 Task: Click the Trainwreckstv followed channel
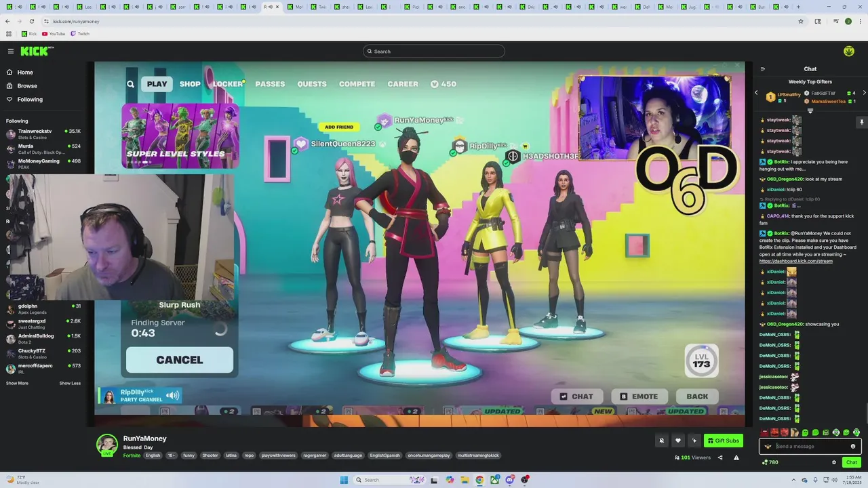tap(43, 134)
